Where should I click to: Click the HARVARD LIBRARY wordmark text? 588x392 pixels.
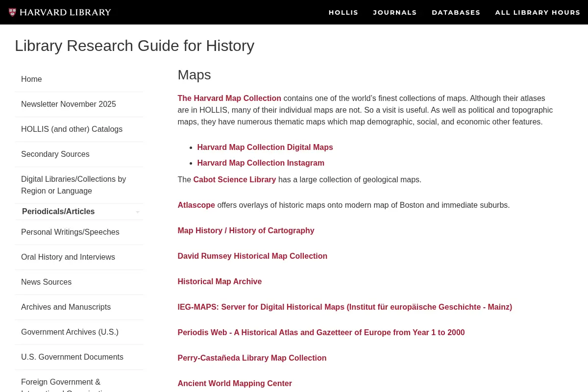[x=65, y=12]
